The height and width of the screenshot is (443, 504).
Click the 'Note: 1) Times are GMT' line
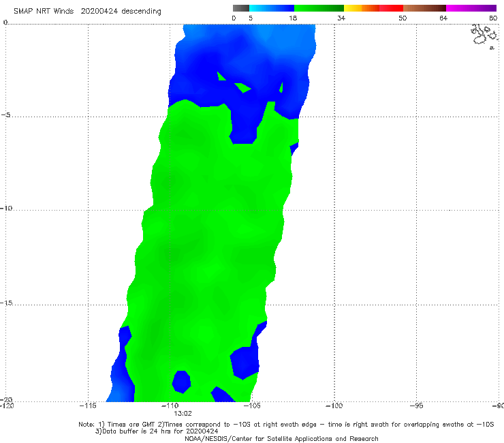(x=286, y=425)
